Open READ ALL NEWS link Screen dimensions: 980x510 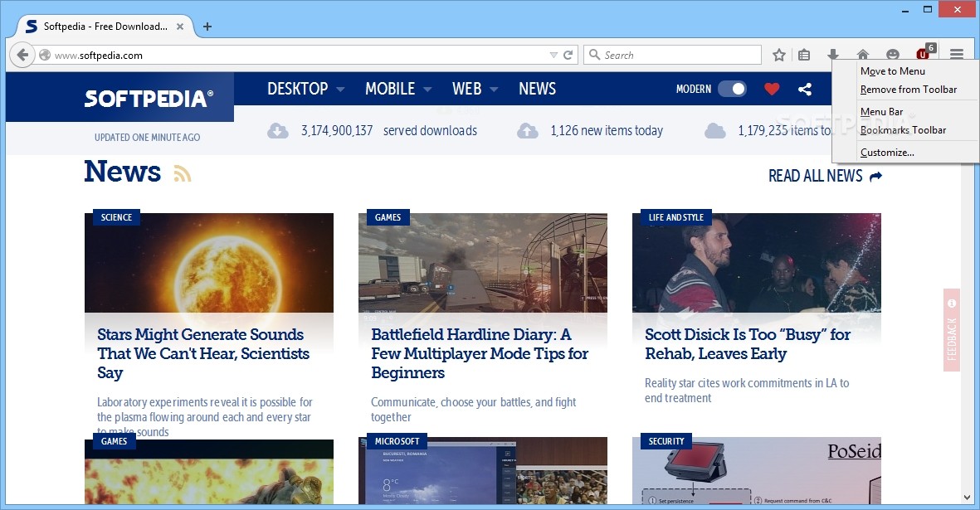(x=825, y=176)
